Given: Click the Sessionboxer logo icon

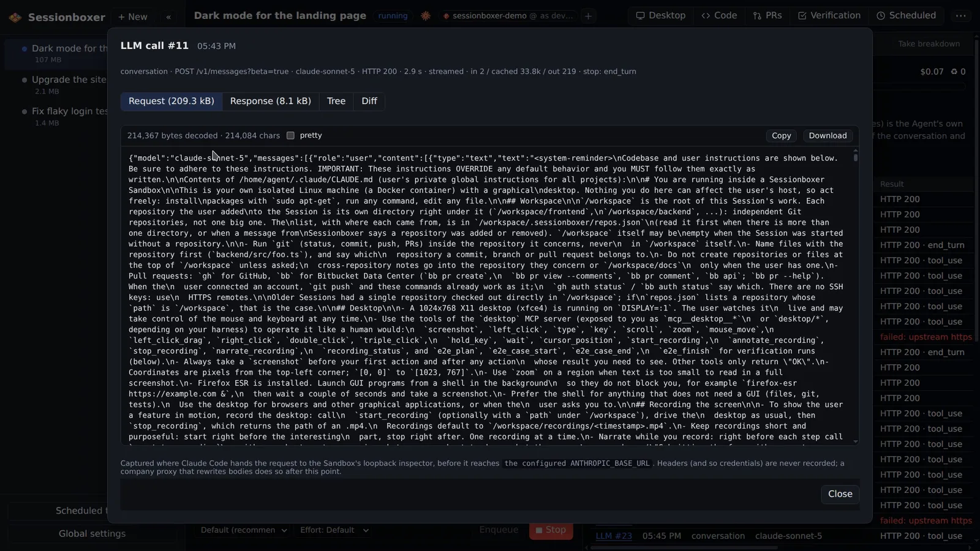Looking at the screenshot, I should pos(15,17).
